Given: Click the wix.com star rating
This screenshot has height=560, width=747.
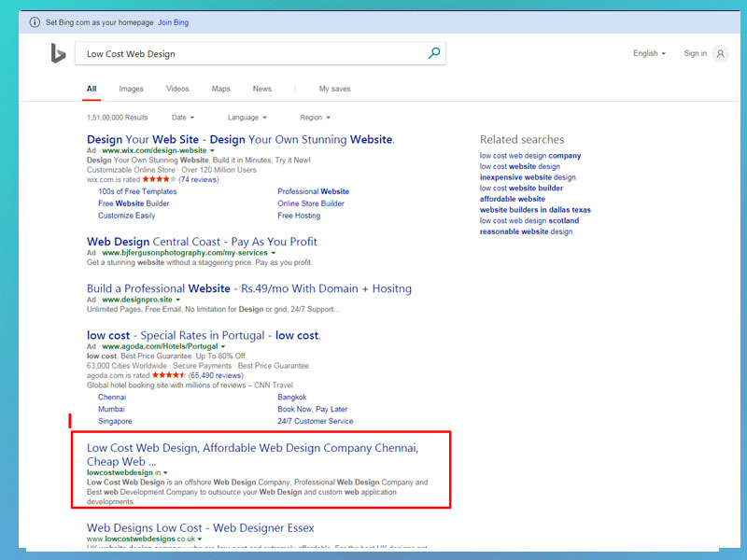Looking at the screenshot, I should pyautogui.click(x=159, y=179).
